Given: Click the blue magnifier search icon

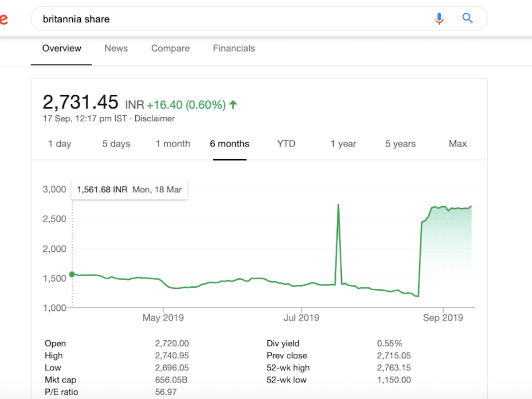Looking at the screenshot, I should click(x=467, y=19).
